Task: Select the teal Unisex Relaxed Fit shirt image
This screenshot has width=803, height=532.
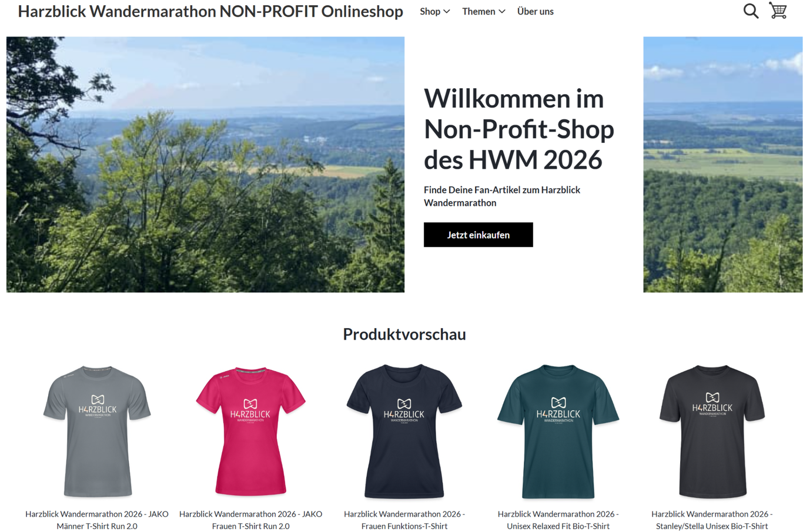Action: [558, 431]
